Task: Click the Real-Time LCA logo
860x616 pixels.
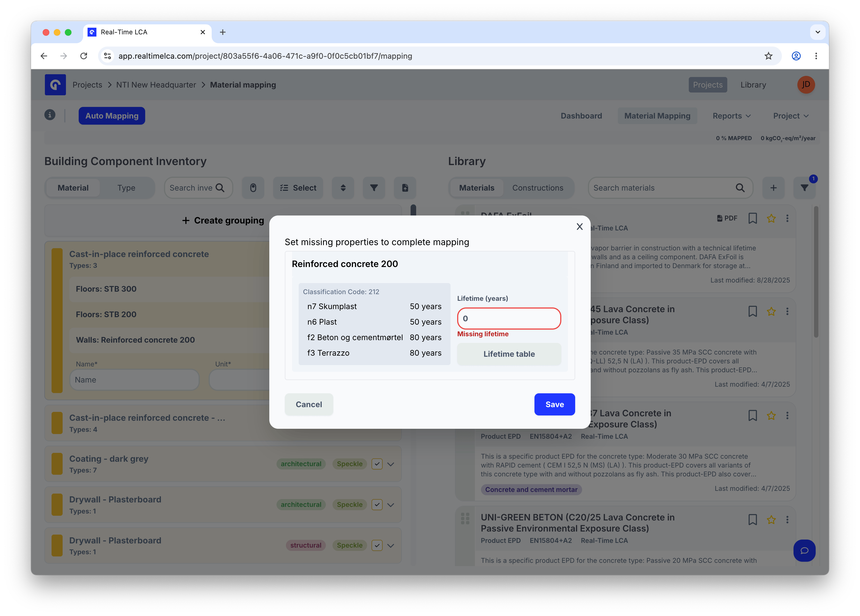Action: coord(55,84)
